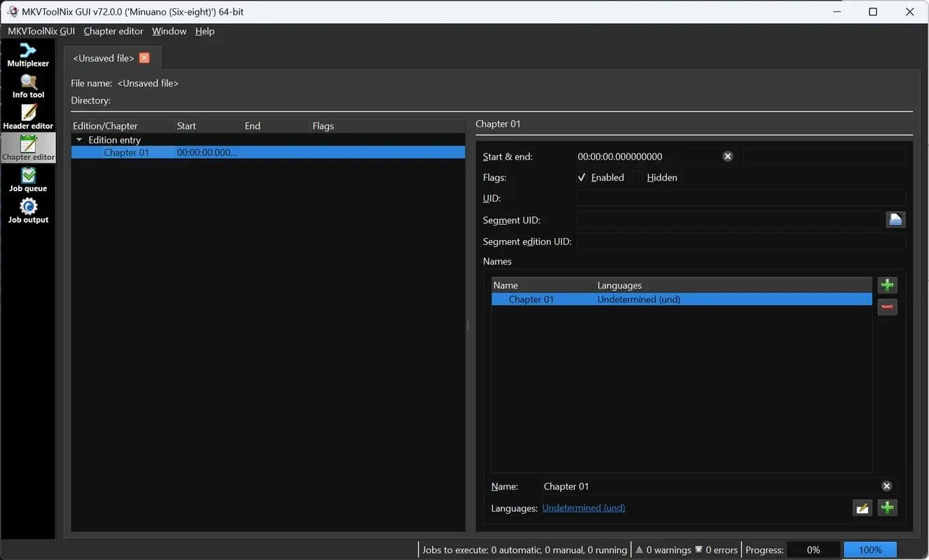This screenshot has height=560, width=929.
Task: Uncheck the Enabled flag checkbox
Action: 582,178
